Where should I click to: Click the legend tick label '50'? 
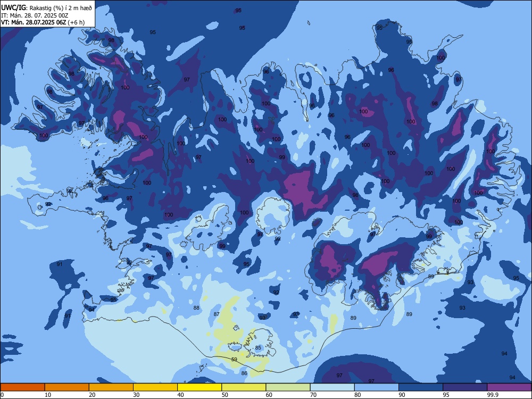coord(225,395)
